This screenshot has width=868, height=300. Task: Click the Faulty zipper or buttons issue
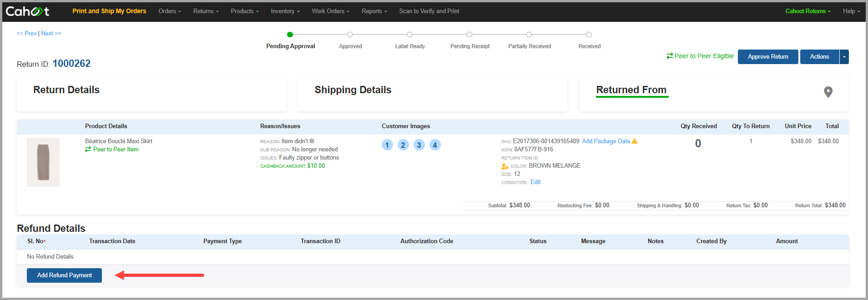309,157
